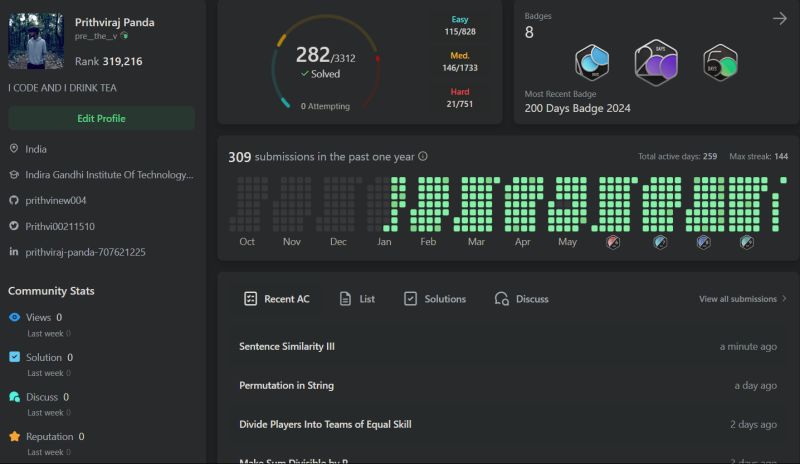The image size is (800, 464).
Task: Click the 'a minute ago' timestamp
Action: (x=748, y=347)
